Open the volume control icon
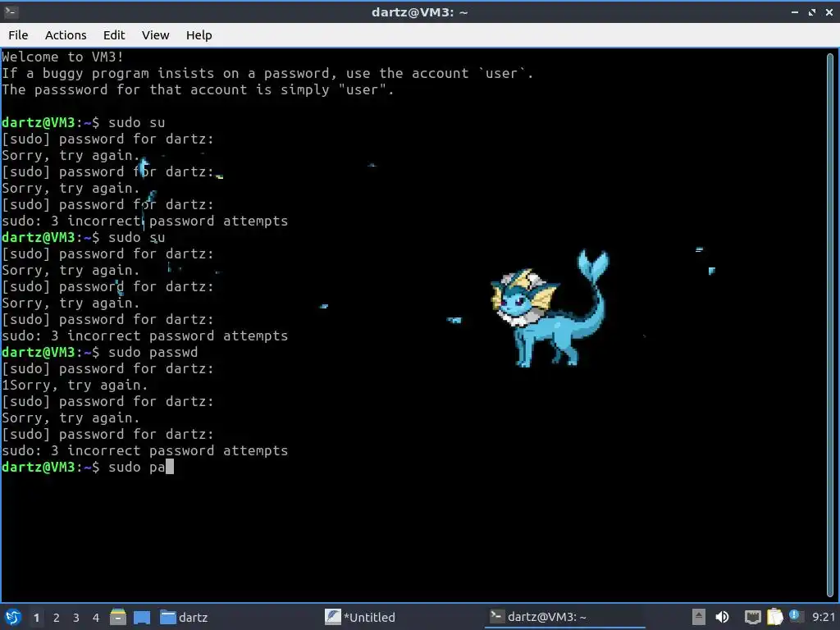Image resolution: width=840 pixels, height=630 pixels. 722,617
